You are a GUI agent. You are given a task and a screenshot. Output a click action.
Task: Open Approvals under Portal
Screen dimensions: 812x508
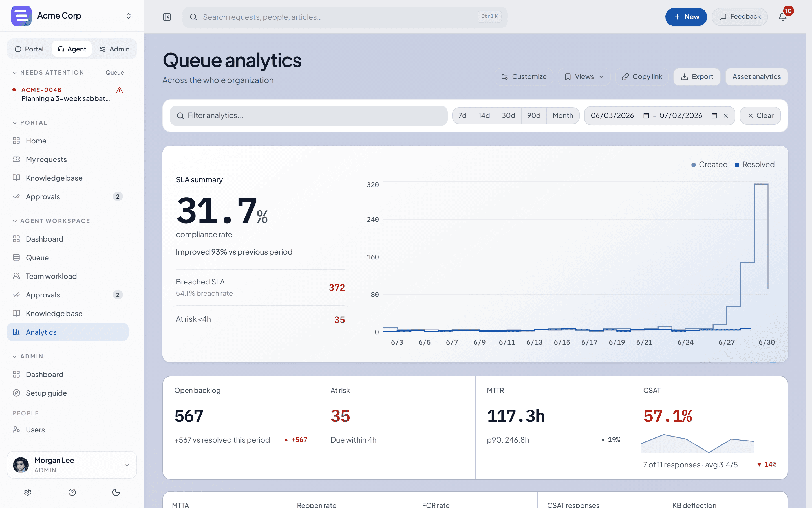coord(67,196)
